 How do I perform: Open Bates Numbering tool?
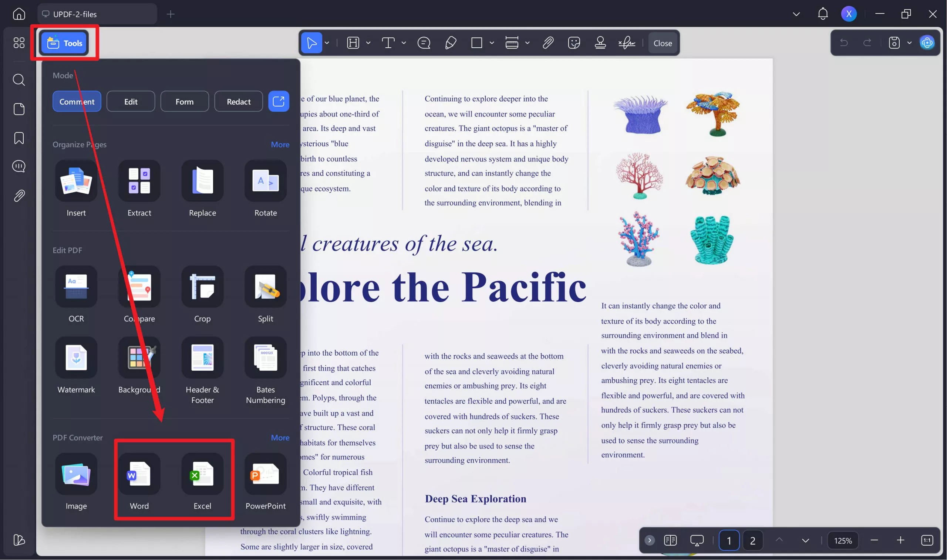[265, 358]
